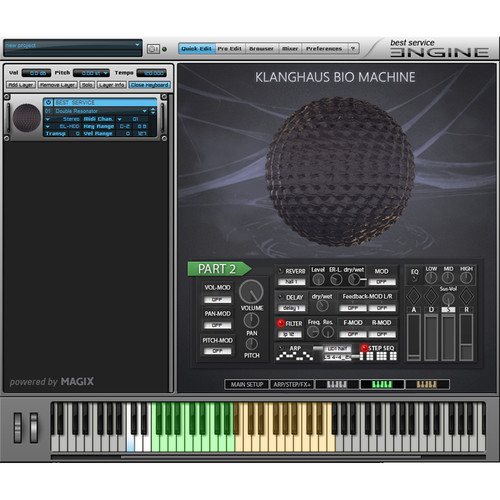Adjust the R release envelope slider
Screen dimensions: 500x500
tap(466, 337)
